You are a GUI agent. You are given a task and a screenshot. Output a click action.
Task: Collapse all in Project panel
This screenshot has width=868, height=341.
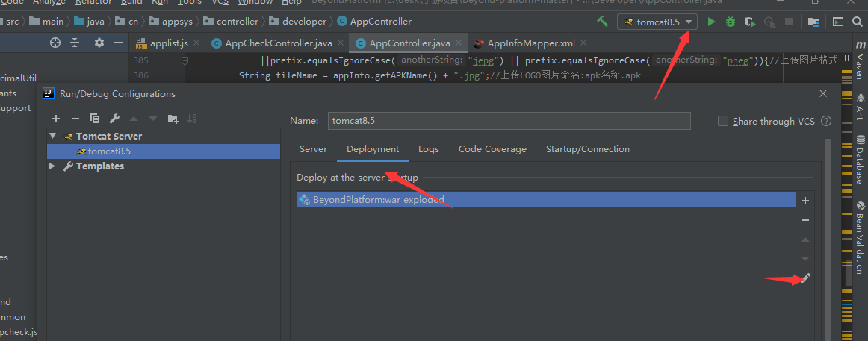75,43
